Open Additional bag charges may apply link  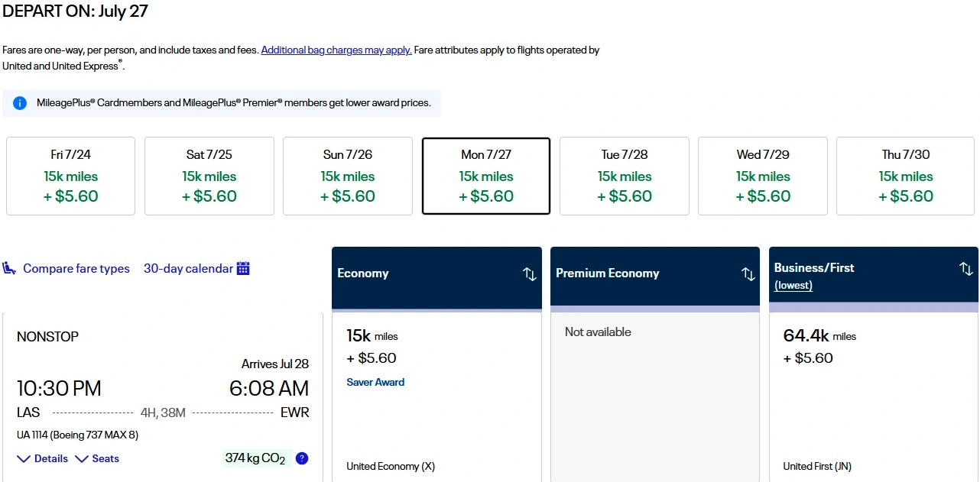coord(336,50)
